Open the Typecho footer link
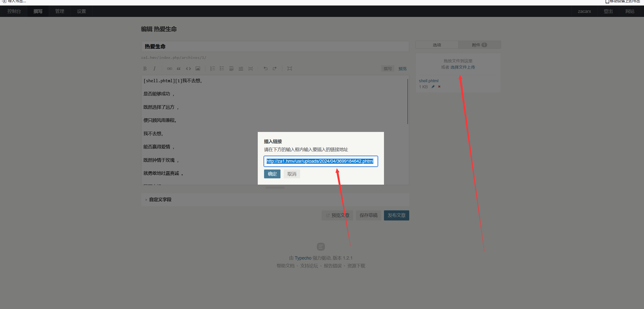Screen dimensions: 644x309 (x=303, y=258)
